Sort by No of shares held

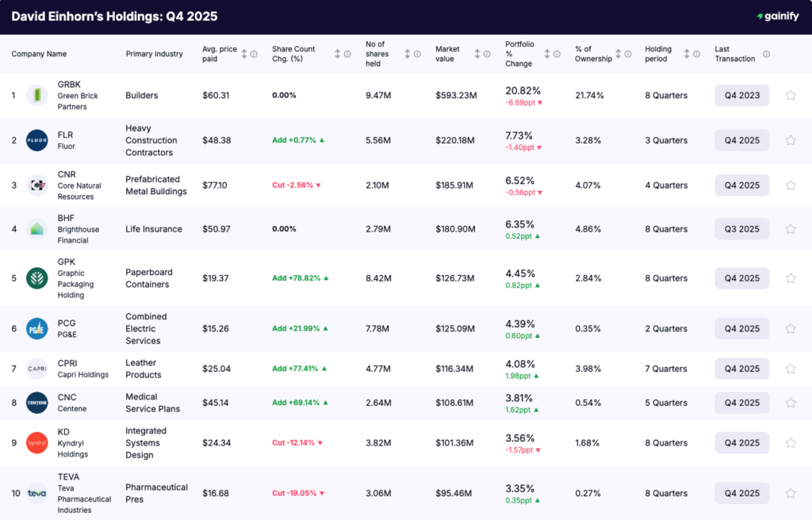[x=408, y=54]
